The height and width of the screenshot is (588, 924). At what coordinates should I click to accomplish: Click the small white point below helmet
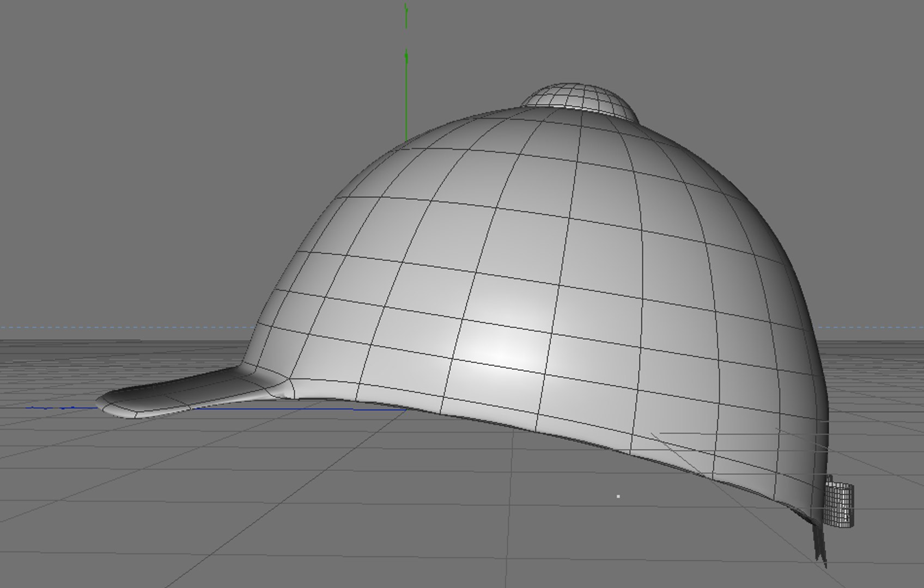point(618,497)
